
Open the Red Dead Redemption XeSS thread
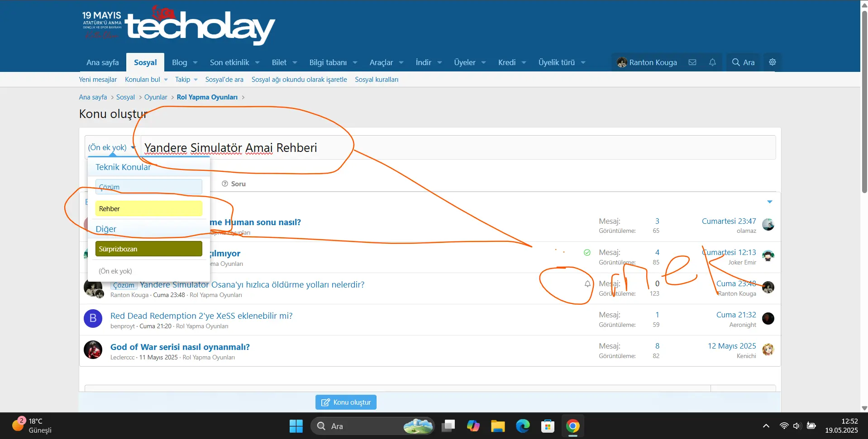(201, 316)
